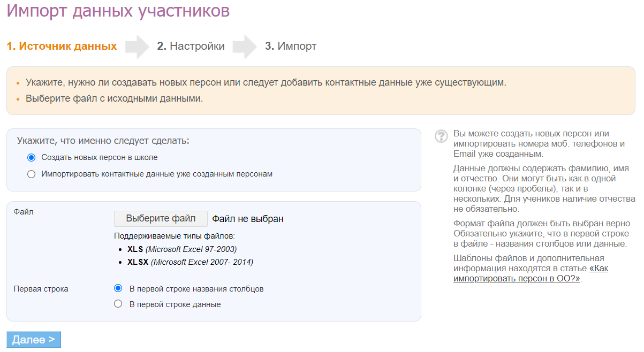Screen dimensions: 644x352
Task: Pick 'В первой строке данные' radio button
Action: (118, 304)
